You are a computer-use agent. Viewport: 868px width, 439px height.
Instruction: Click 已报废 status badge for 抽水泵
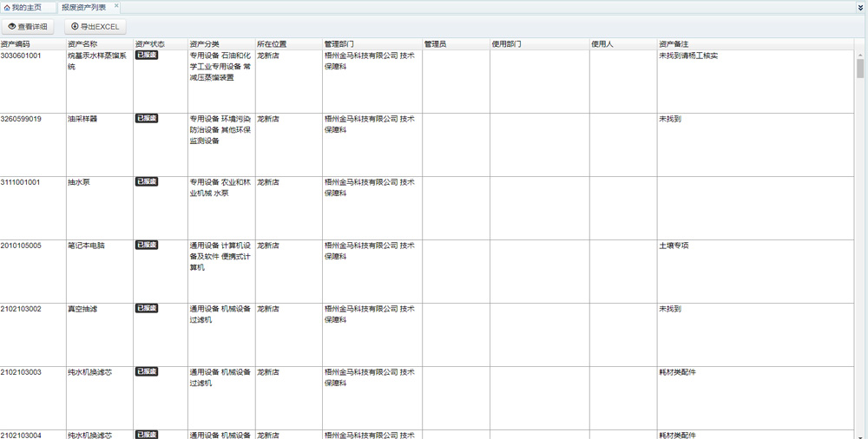[x=147, y=182]
